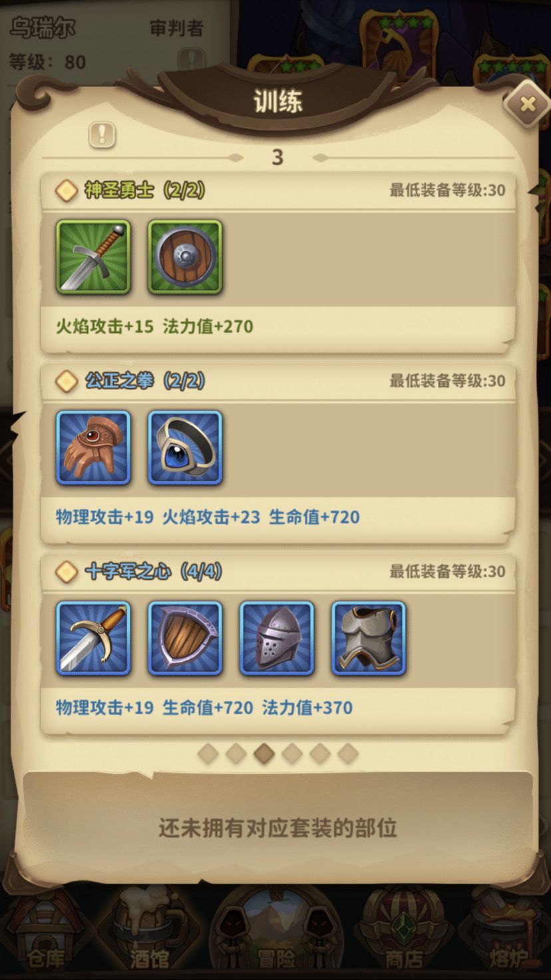Choose the blue gem ring icon
This screenshot has height=980, width=551.
pos(185,447)
